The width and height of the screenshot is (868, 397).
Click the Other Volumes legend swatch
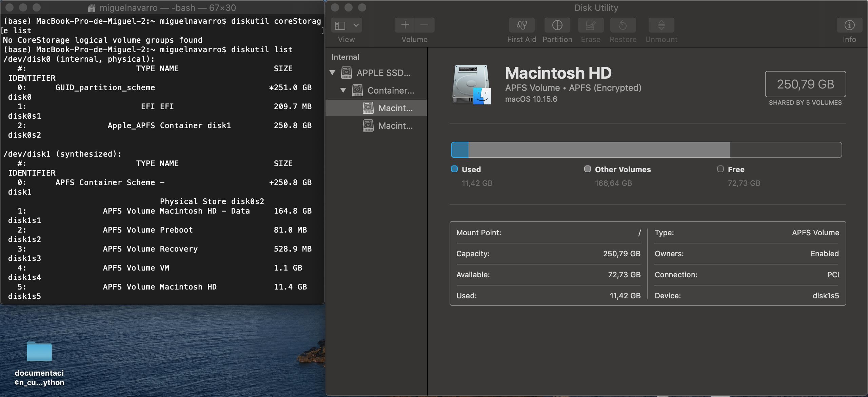click(x=588, y=169)
